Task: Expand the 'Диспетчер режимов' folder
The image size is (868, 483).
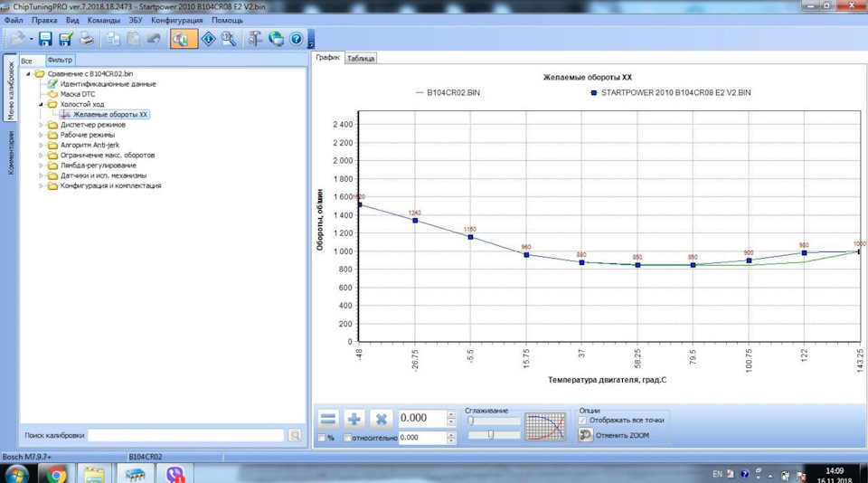Action: click(x=41, y=125)
